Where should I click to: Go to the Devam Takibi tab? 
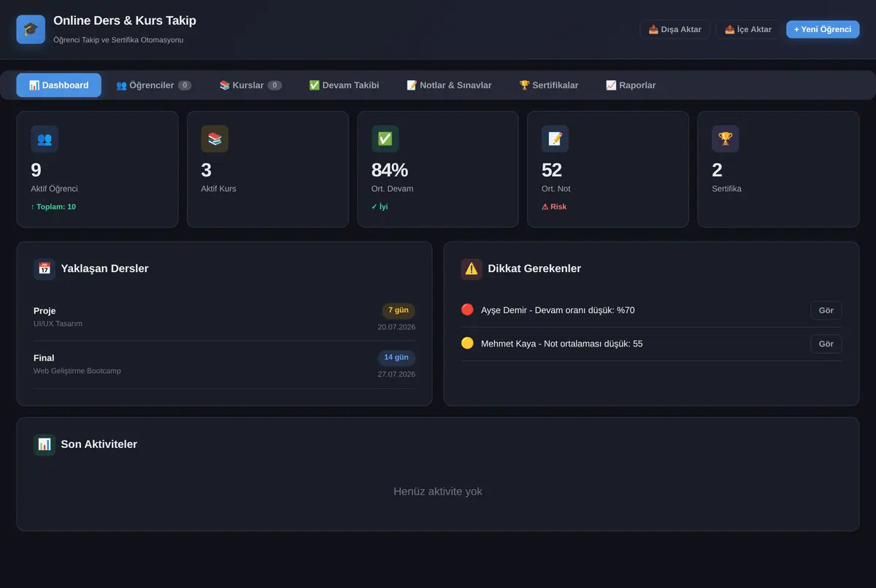click(344, 85)
